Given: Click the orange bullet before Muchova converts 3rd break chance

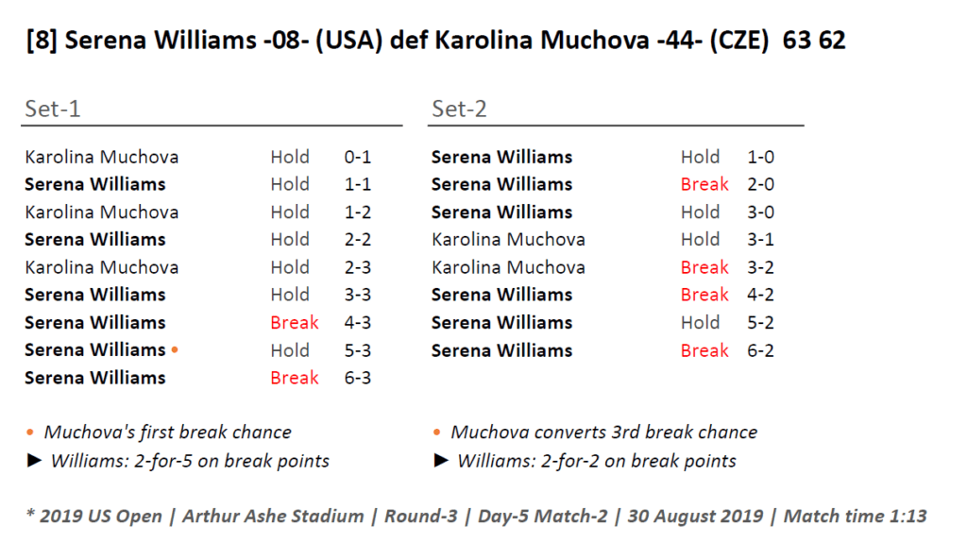Looking at the screenshot, I should tap(436, 433).
